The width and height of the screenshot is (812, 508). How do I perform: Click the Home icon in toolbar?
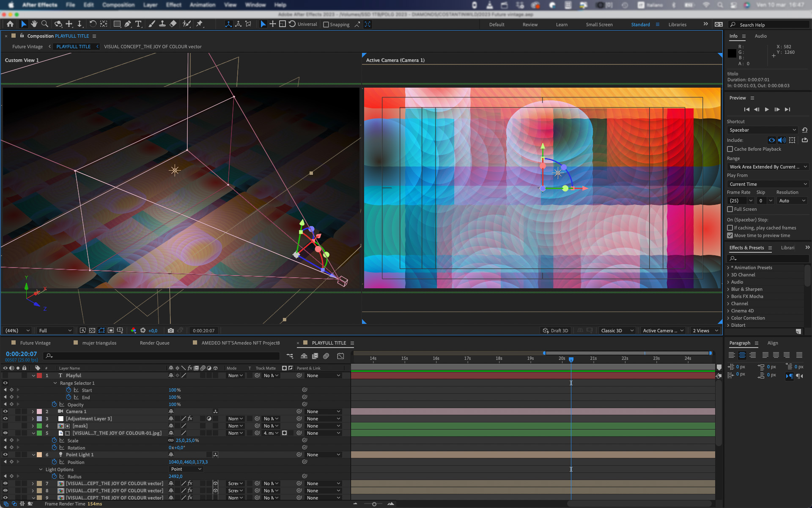click(x=10, y=24)
